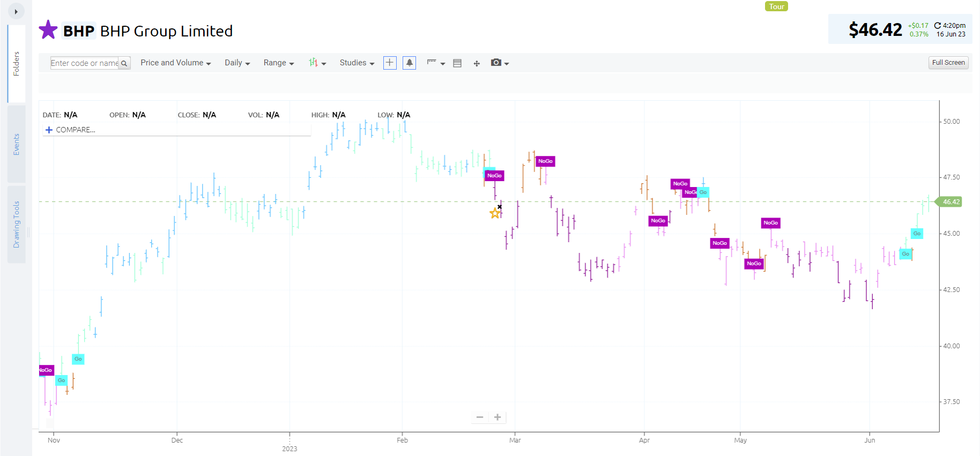Click the orange star event marker on chart
The height and width of the screenshot is (456, 980).
[x=495, y=213]
